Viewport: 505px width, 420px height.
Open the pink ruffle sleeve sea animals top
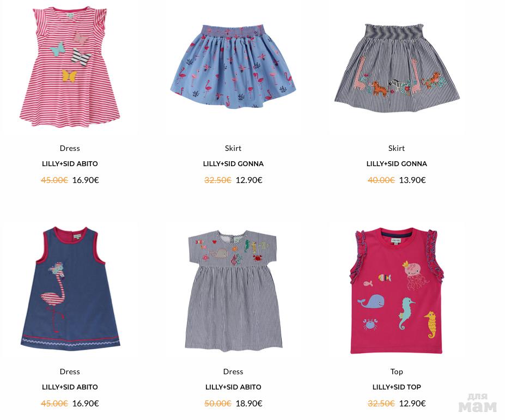pyautogui.click(x=397, y=290)
